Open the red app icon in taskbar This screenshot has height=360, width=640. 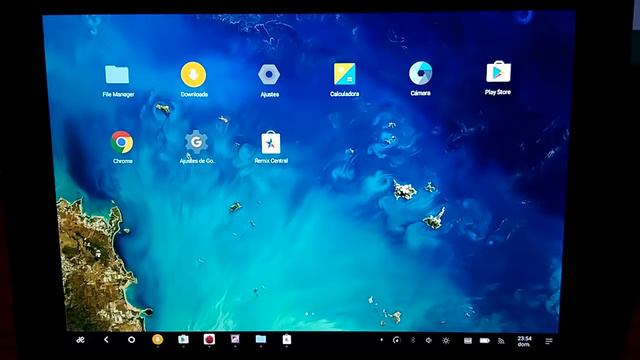point(209,339)
